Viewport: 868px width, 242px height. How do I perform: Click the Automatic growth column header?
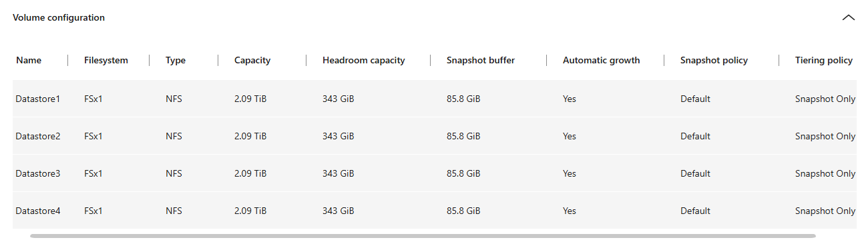tap(602, 60)
